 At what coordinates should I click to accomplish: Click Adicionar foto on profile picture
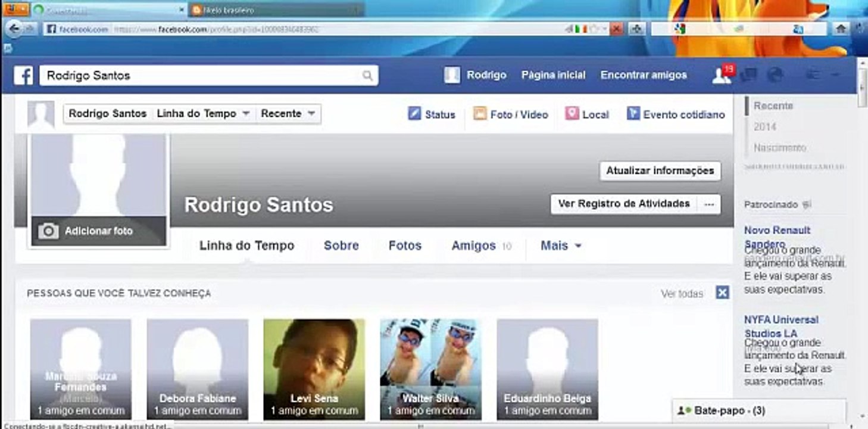(x=99, y=231)
